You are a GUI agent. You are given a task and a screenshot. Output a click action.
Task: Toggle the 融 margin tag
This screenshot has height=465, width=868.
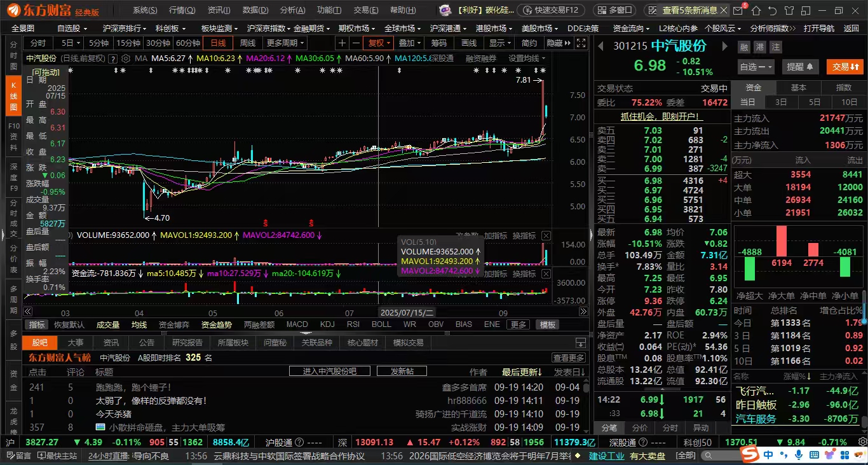[x=743, y=47]
